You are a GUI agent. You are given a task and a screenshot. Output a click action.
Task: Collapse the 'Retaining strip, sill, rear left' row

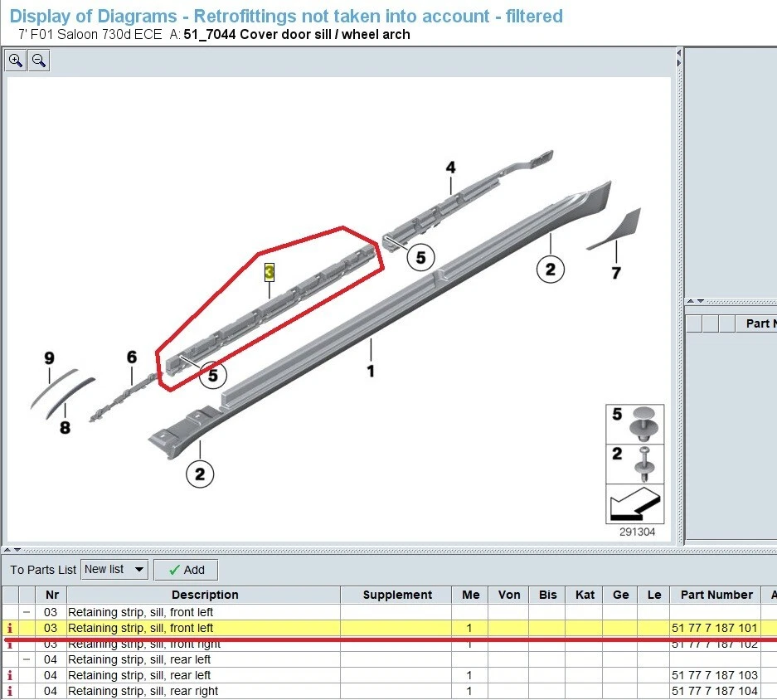tap(25, 659)
